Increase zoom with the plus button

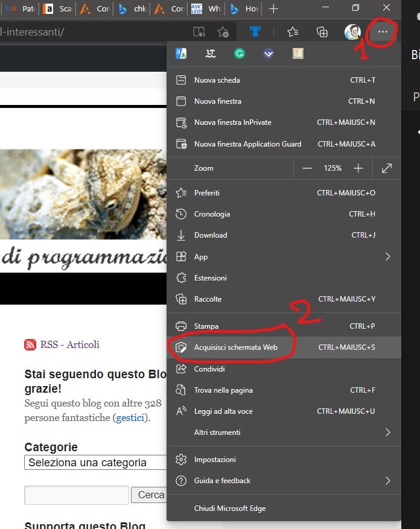tap(358, 168)
